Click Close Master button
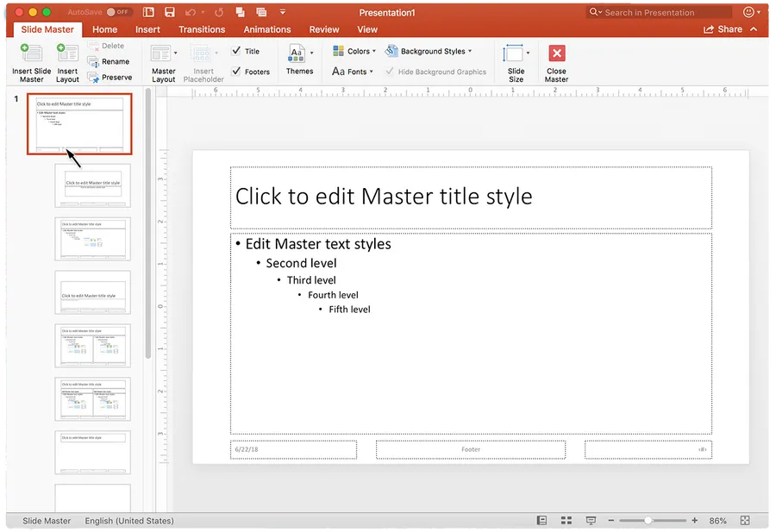Screen dimensions: 776x532 pyautogui.click(x=557, y=63)
